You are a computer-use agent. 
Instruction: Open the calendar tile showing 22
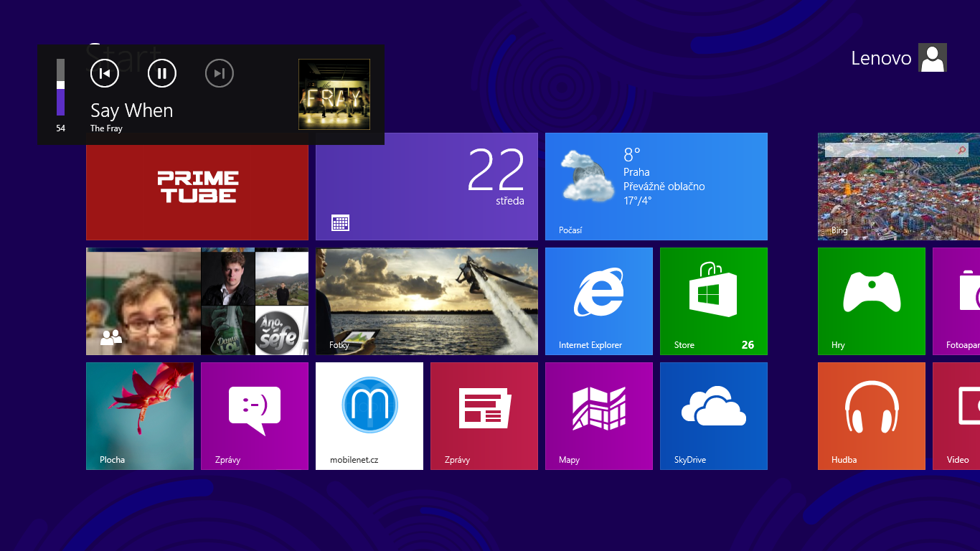pos(426,186)
